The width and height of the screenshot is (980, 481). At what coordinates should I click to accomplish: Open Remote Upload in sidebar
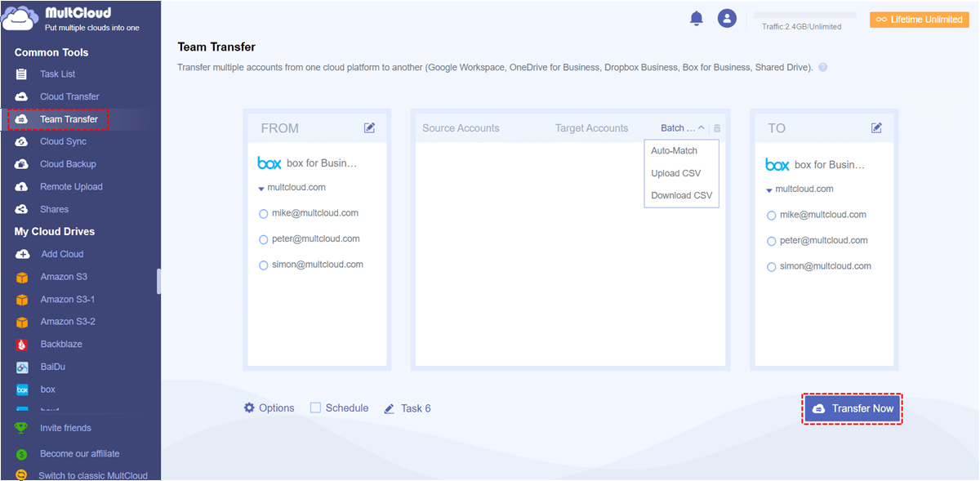[71, 186]
